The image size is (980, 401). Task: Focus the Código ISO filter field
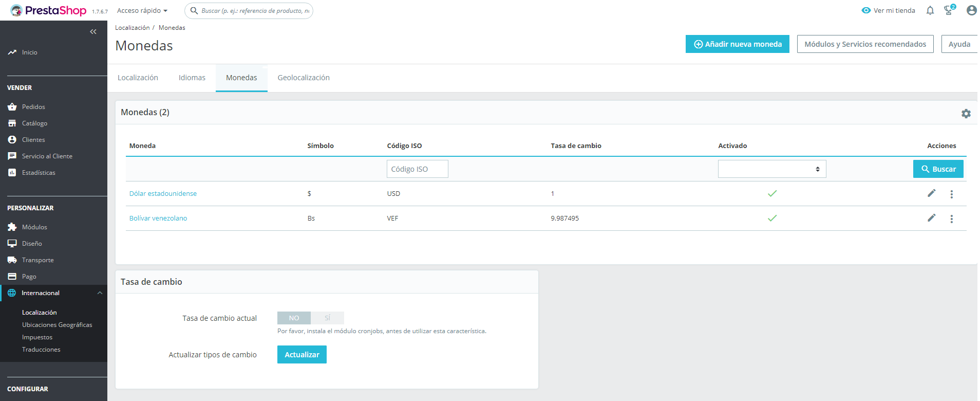coord(417,169)
